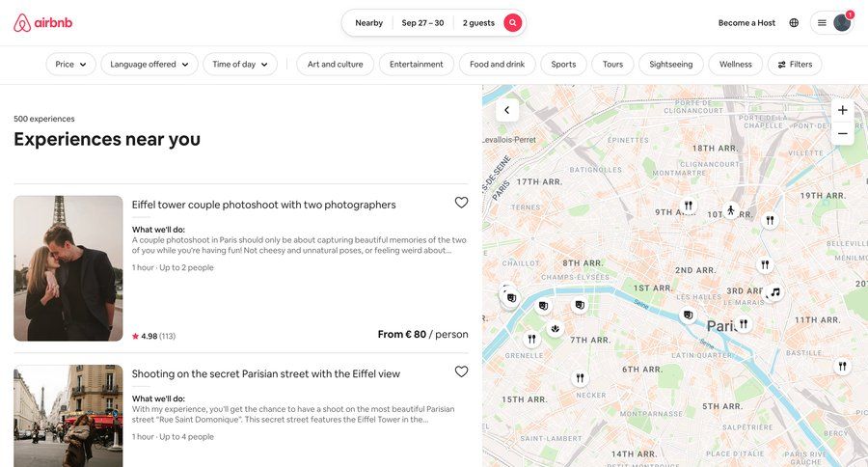
Task: Click the red search magnifier button
Action: pyautogui.click(x=513, y=23)
